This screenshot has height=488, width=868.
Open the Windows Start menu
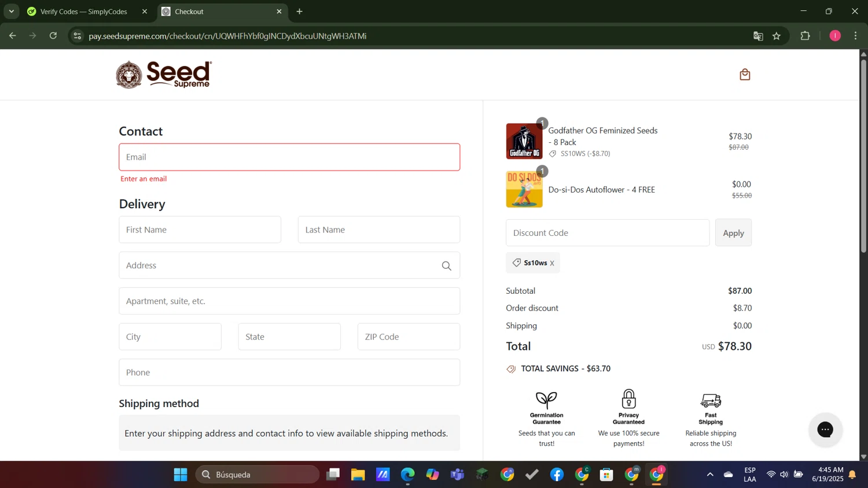[181, 475]
